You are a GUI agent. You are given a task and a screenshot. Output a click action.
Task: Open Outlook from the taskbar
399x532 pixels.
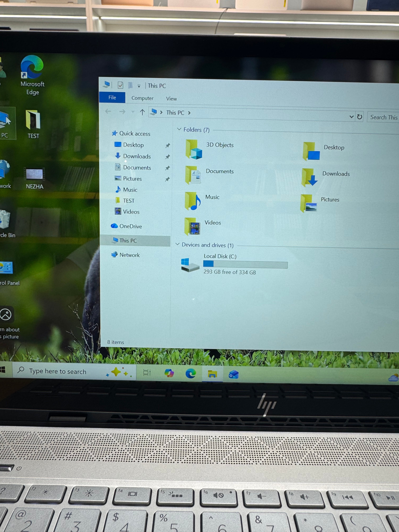pyautogui.click(x=234, y=374)
